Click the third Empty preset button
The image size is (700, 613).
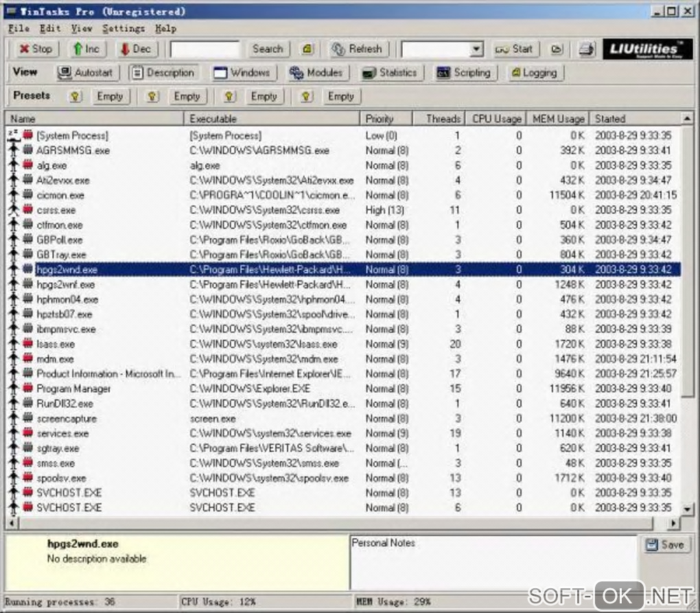click(264, 96)
